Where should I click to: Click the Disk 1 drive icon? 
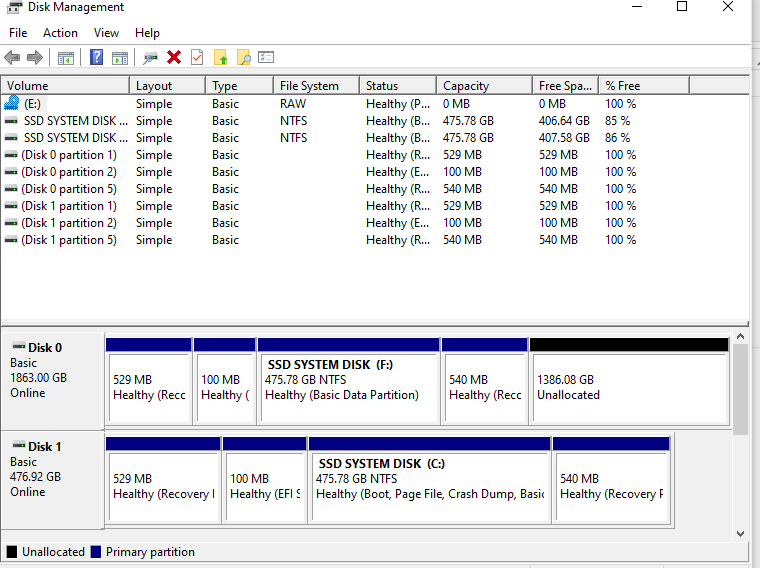(x=19, y=445)
